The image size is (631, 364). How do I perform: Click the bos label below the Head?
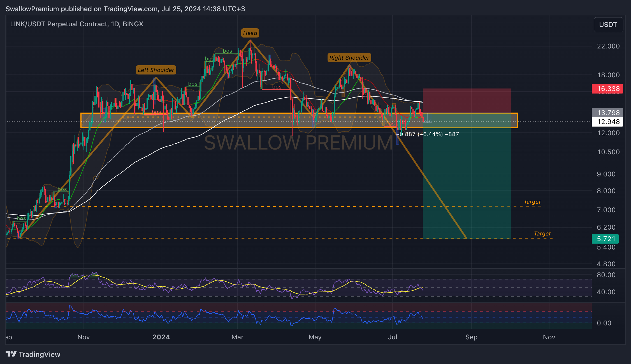click(x=277, y=87)
